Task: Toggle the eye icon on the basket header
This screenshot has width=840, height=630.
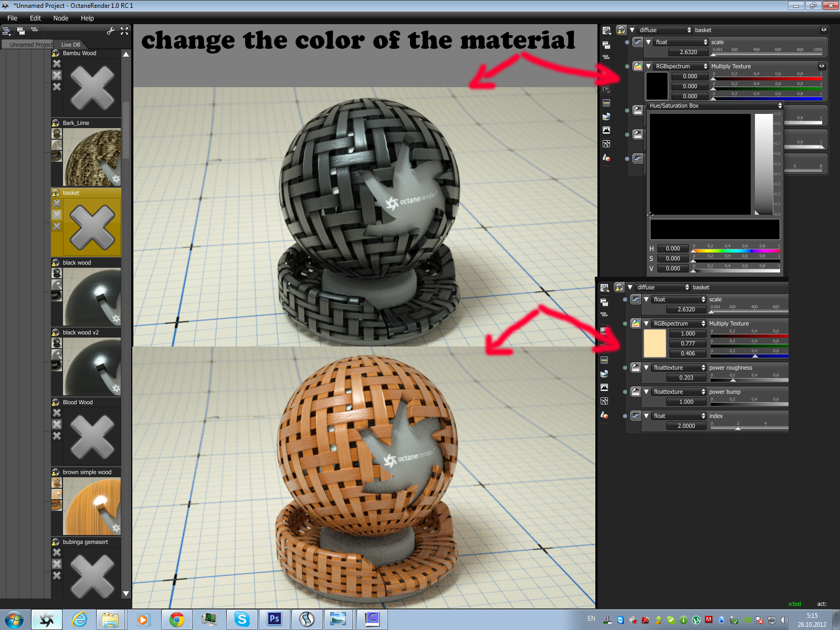Action: point(824,30)
